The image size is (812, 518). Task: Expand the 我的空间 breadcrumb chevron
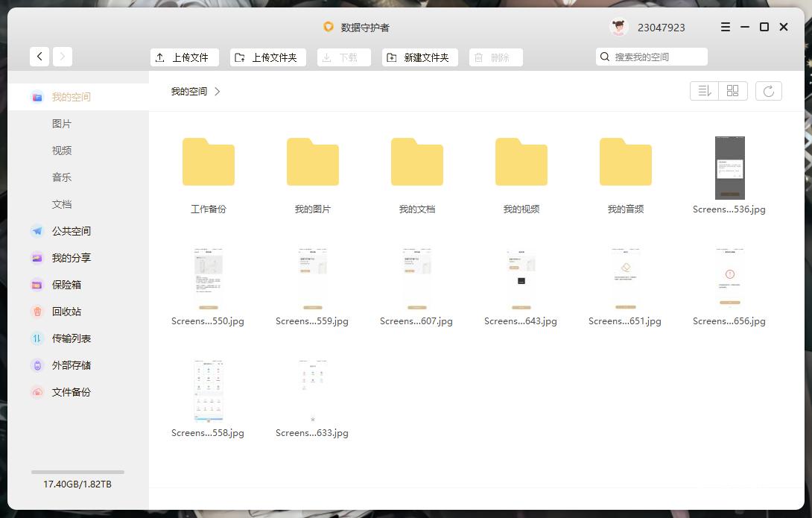point(217,91)
